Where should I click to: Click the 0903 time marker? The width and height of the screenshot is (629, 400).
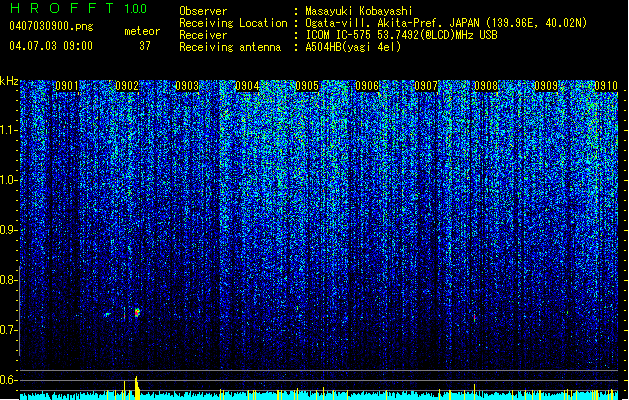187,86
